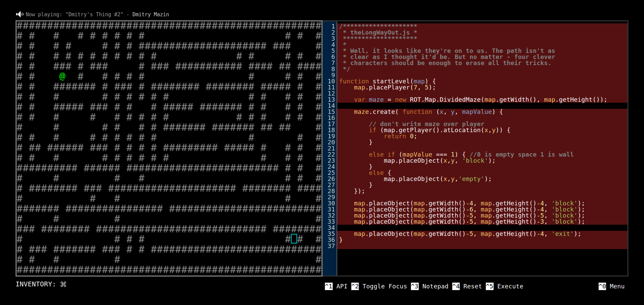Toggle Focus between map and editor
Viewport: 644px width, 305px height.
pyautogui.click(x=384, y=286)
